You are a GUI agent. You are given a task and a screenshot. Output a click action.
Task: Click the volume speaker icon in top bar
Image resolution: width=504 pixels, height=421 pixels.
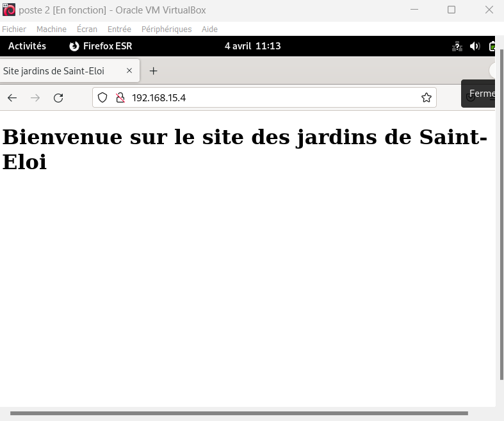click(475, 46)
